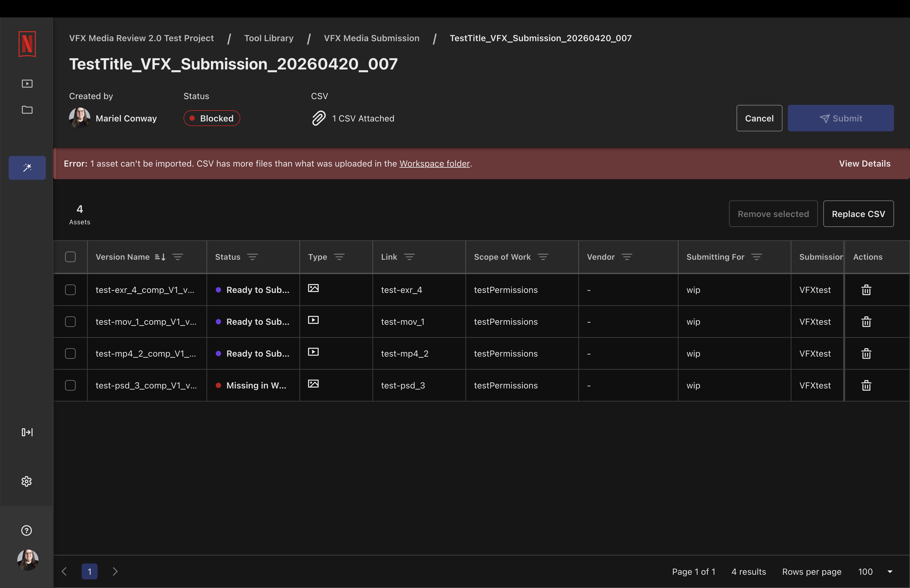Click the Blocked status badge
This screenshot has height=588, width=910.
pos(212,118)
